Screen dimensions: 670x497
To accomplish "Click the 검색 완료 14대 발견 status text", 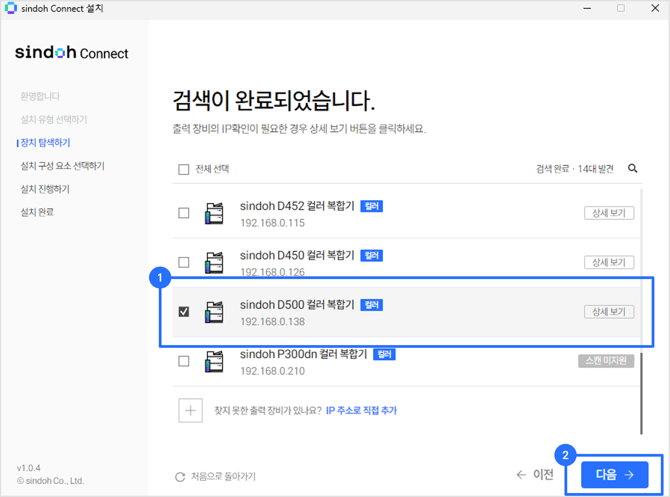I will (575, 169).
